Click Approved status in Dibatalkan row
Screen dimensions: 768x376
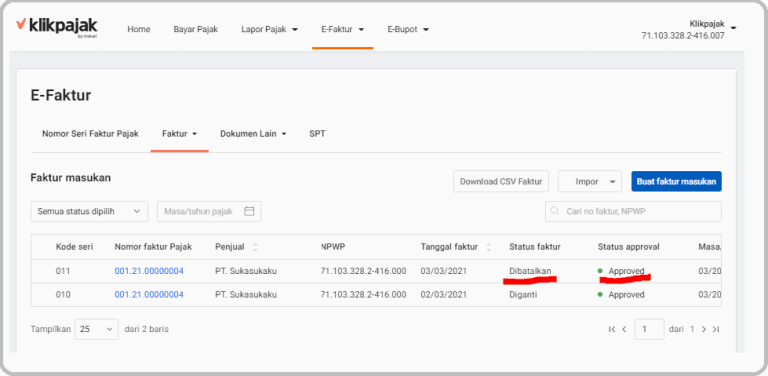click(x=621, y=271)
